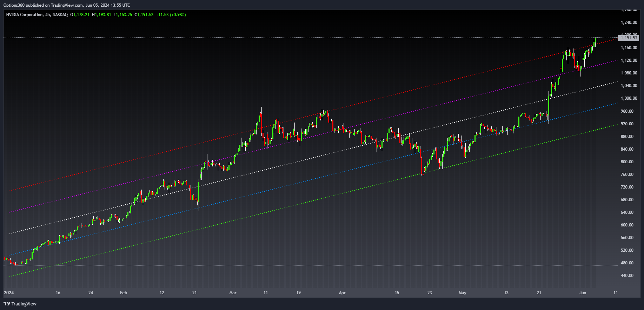Screen dimensions: 644x310
Task: Click the 23 date label on the time axis
Action: 430,293
